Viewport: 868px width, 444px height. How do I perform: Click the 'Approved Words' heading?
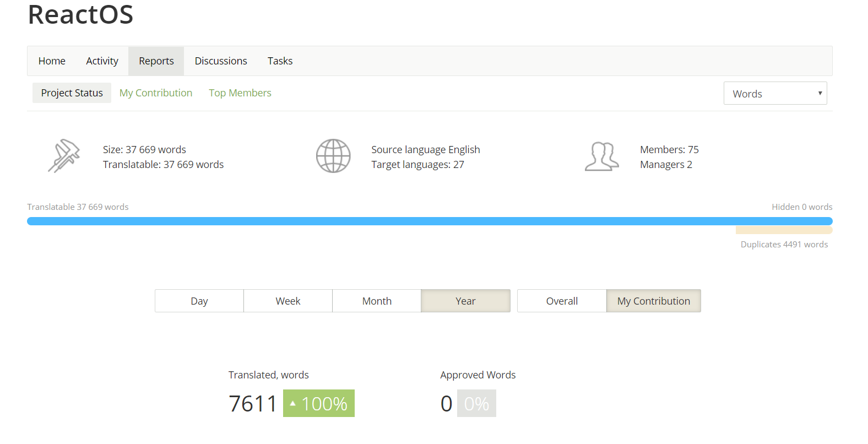pos(478,375)
